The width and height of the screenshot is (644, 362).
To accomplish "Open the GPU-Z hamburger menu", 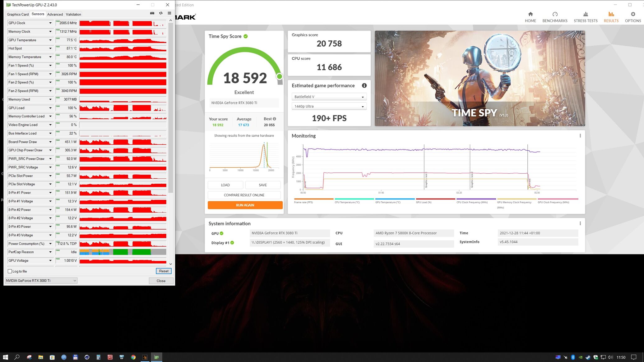I will [x=169, y=13].
